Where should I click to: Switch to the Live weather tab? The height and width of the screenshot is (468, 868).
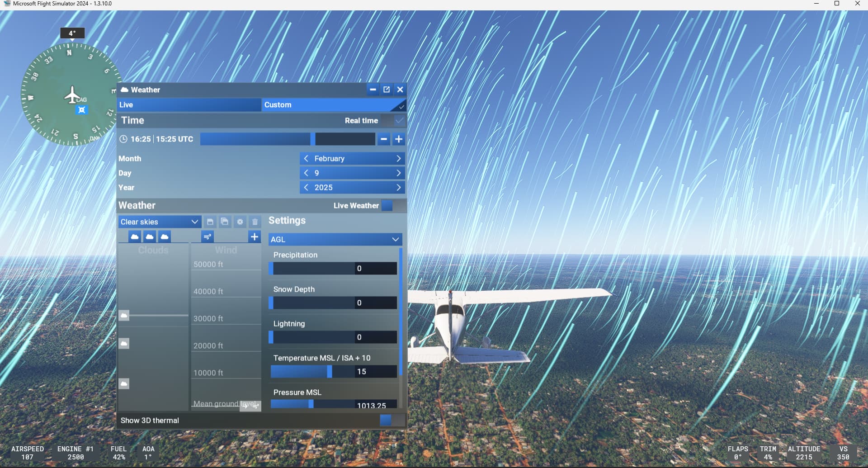[x=189, y=105]
